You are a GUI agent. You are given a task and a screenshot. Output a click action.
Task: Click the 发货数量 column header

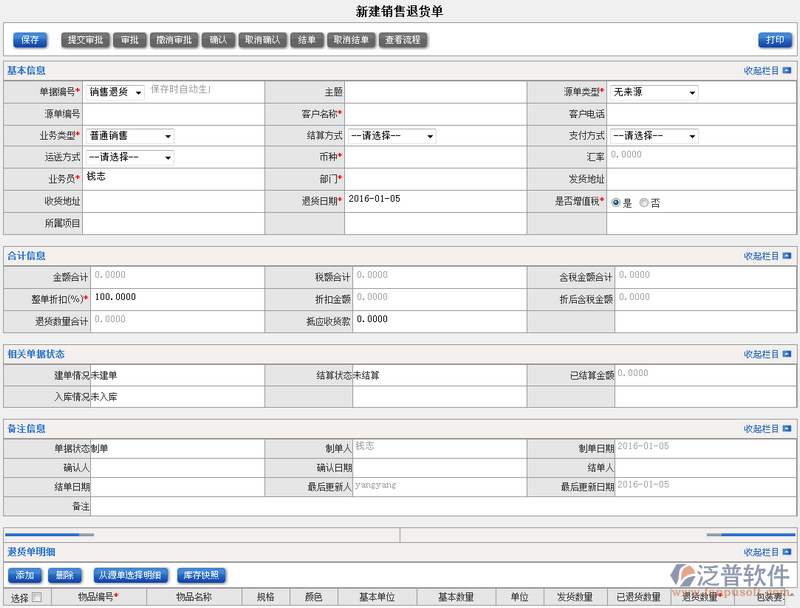pyautogui.click(x=575, y=597)
